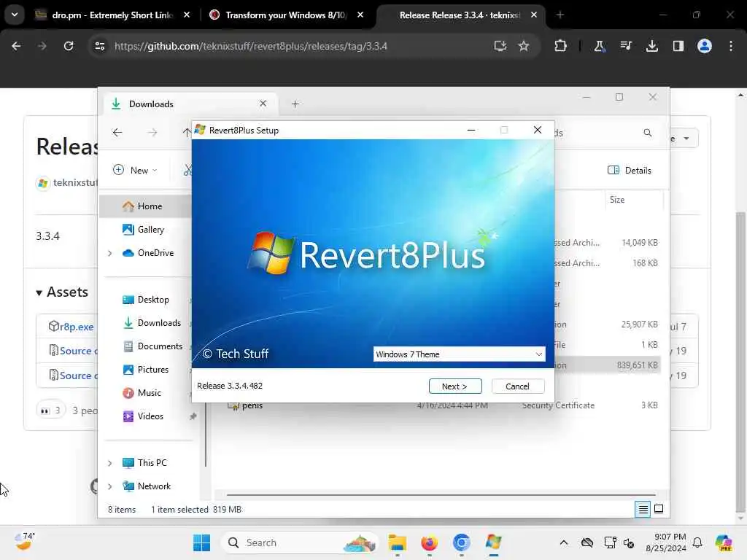The height and width of the screenshot is (560, 747).
Task: Unpin Videos using the pin icon
Action: click(x=193, y=416)
